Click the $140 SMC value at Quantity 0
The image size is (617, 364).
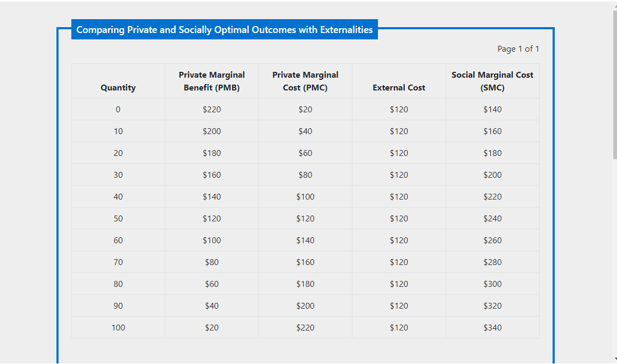492,109
